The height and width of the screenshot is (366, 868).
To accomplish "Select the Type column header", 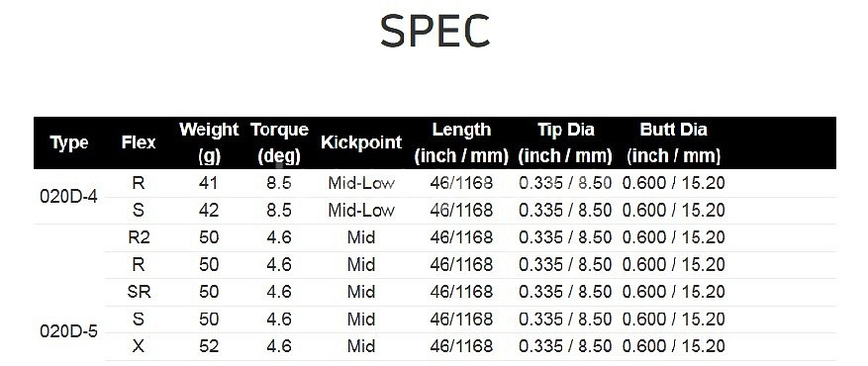I will pyautogui.click(x=69, y=142).
